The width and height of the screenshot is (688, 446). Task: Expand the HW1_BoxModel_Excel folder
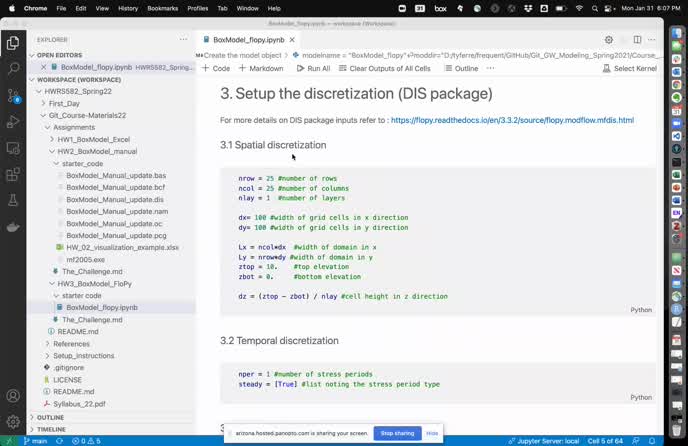click(x=94, y=139)
